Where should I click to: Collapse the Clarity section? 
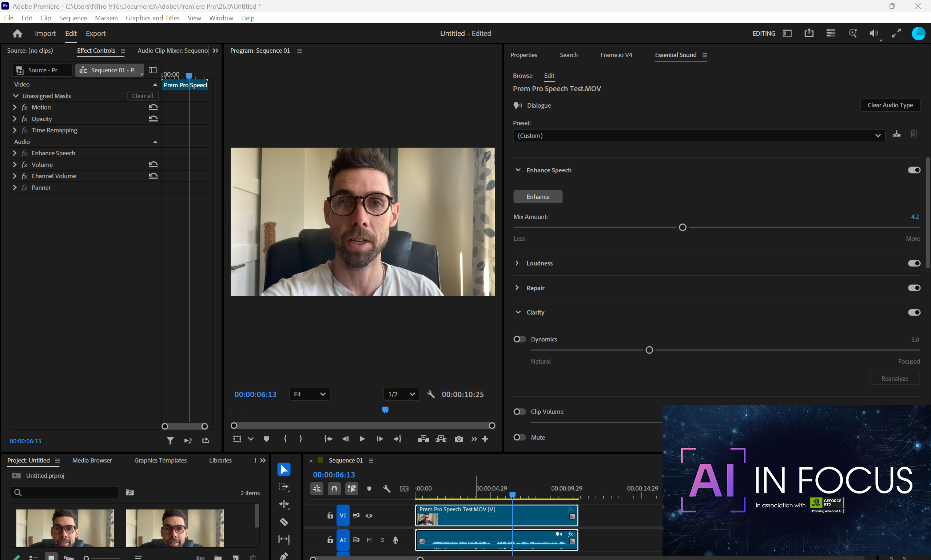518,312
